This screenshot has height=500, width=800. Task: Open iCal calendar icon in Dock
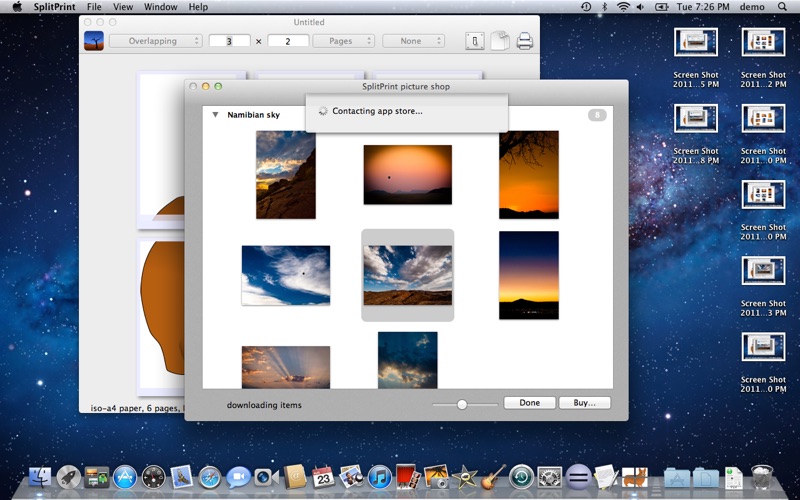pos(323,478)
